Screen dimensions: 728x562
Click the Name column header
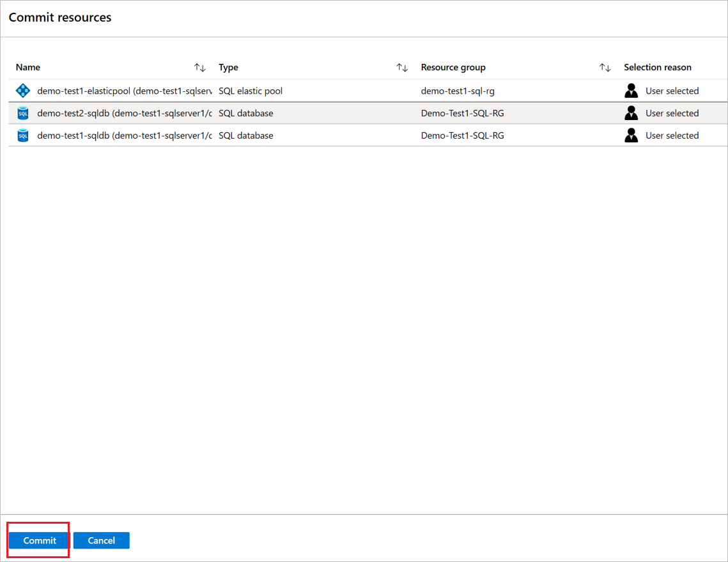[x=28, y=67]
